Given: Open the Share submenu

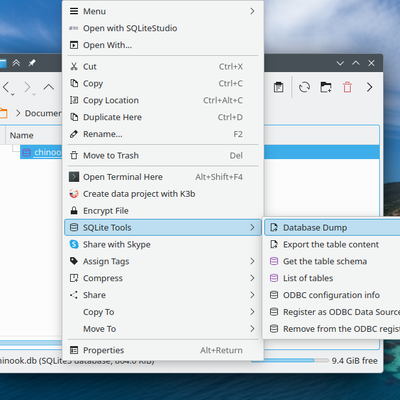Looking at the screenshot, I should coord(162,295).
